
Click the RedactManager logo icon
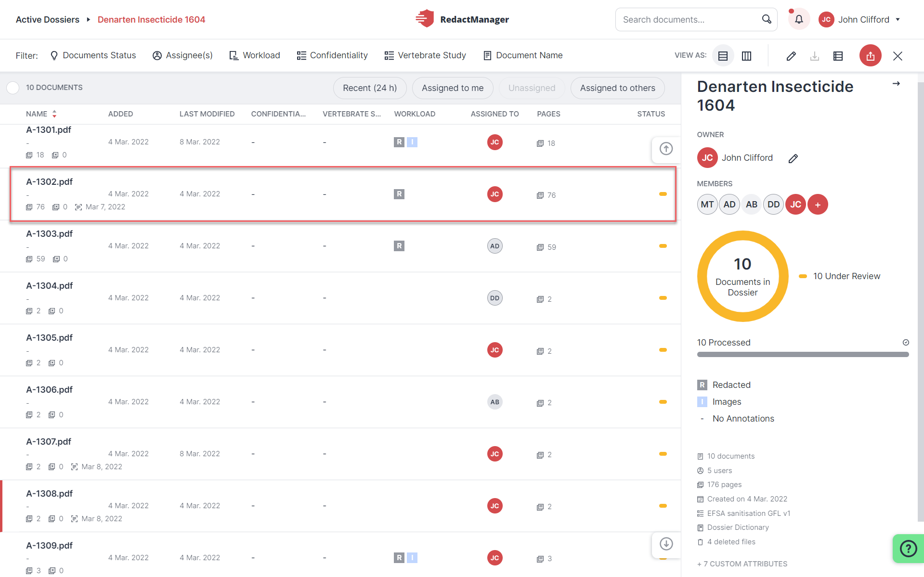pos(425,19)
